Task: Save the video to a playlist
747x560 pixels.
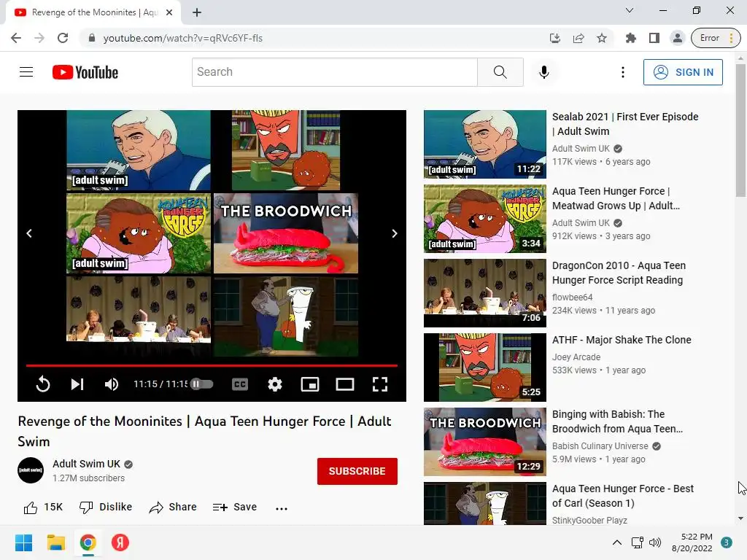Action: [x=235, y=507]
